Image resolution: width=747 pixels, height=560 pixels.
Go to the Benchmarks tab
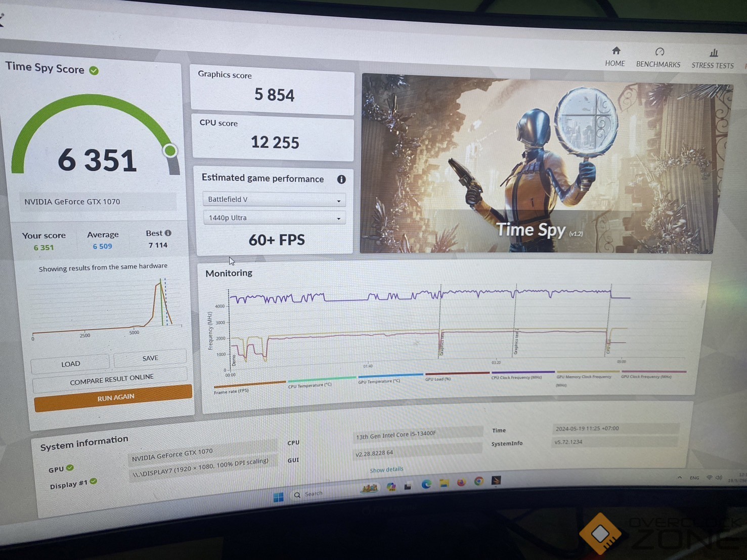pyautogui.click(x=658, y=58)
